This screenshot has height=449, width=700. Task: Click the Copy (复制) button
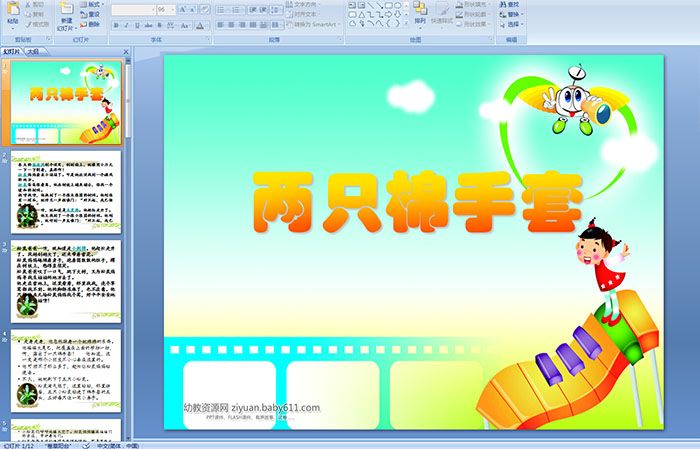[x=36, y=14]
